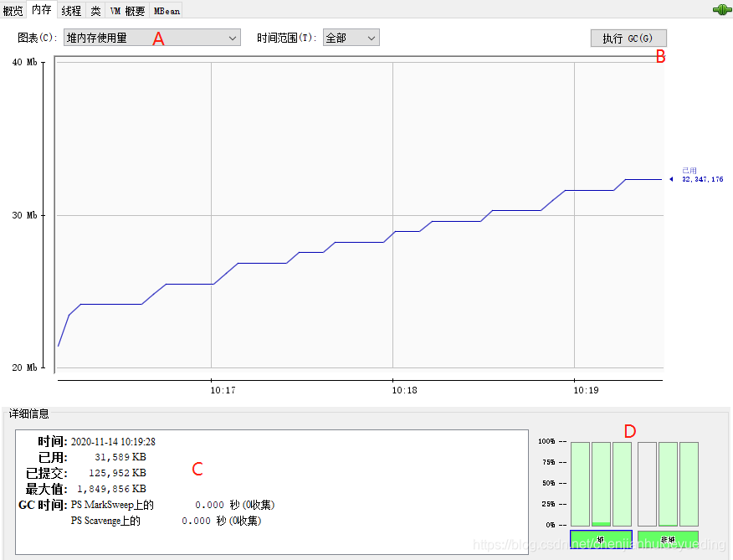
Task: Click the 40 Mb axis label
Action: click(25, 62)
